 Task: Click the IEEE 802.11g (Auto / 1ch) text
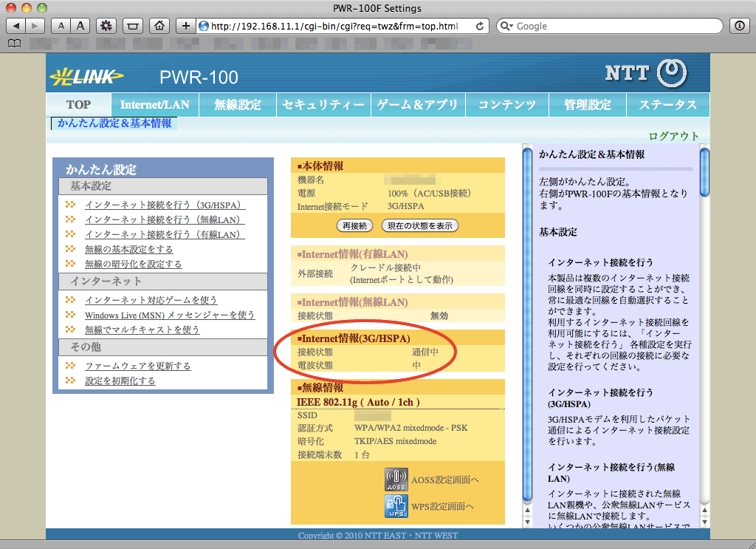[x=358, y=403]
